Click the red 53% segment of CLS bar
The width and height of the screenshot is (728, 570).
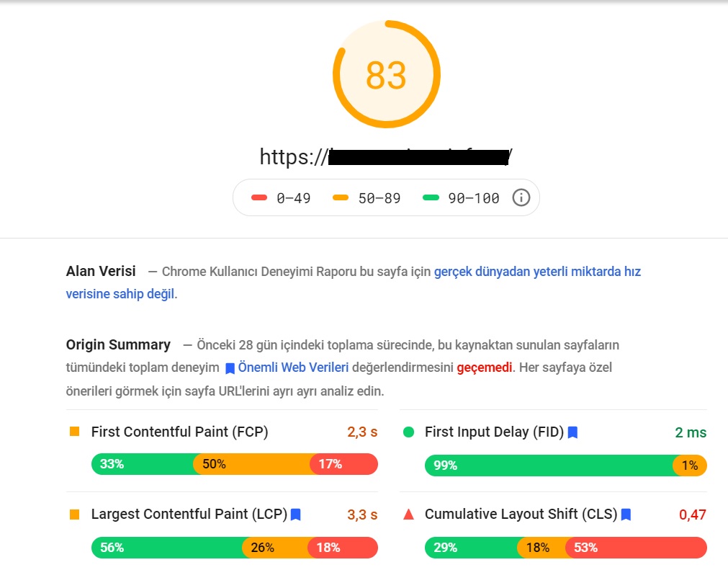(636, 548)
